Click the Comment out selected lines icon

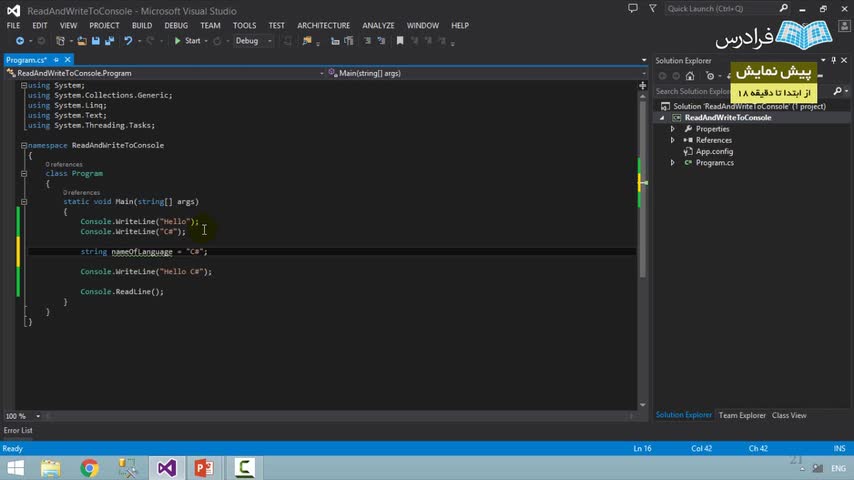(x=368, y=41)
